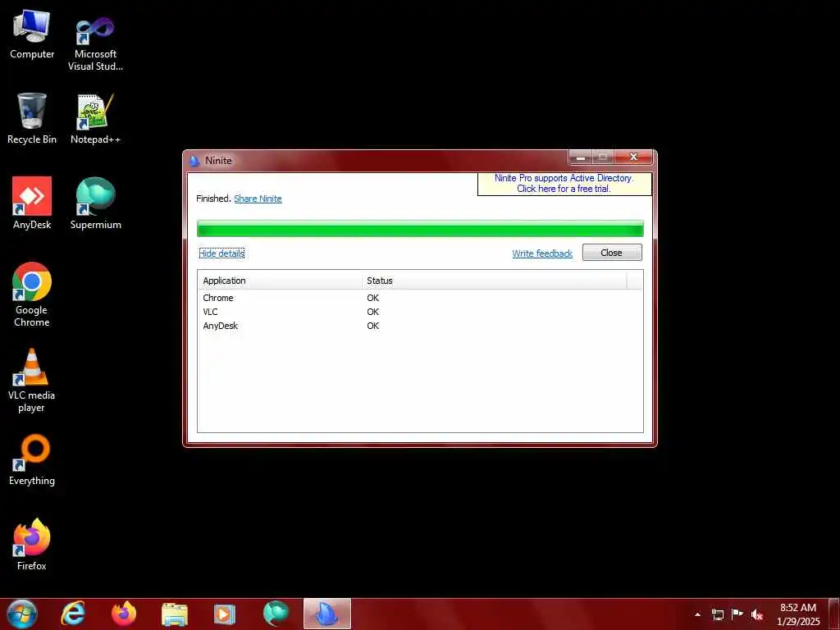The width and height of the screenshot is (840, 630).
Task: Click the Hide details link
Action: [221, 253]
